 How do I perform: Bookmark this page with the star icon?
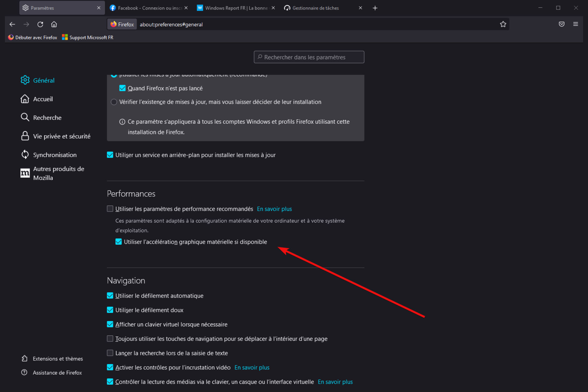[x=503, y=24]
